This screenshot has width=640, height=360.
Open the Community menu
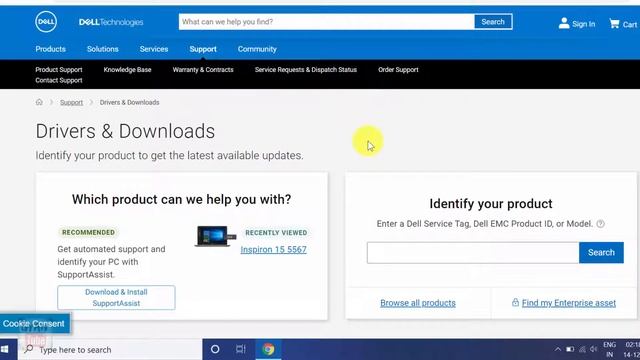tap(257, 49)
